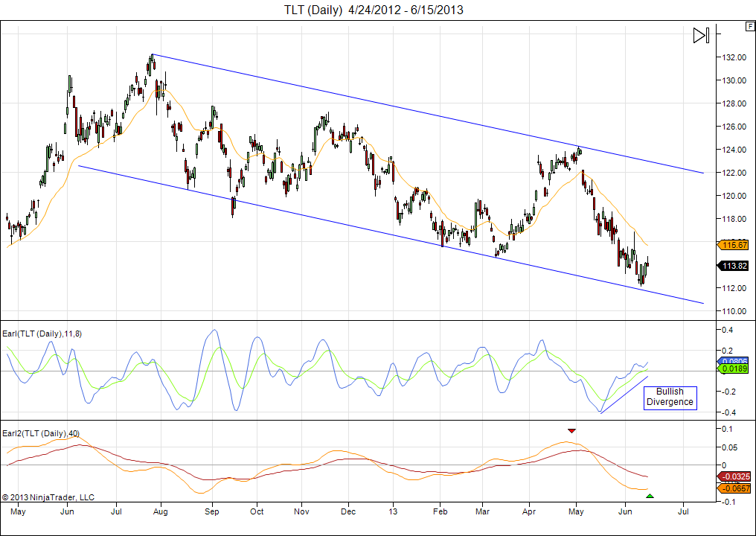Click the red down-triangle sell marker
756x536 pixels.
571,431
